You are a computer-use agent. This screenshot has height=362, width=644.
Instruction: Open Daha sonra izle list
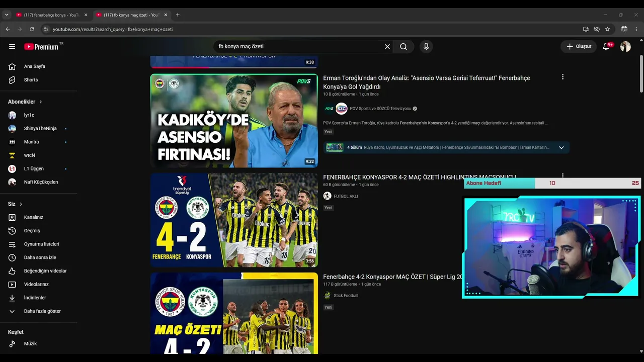(x=39, y=257)
